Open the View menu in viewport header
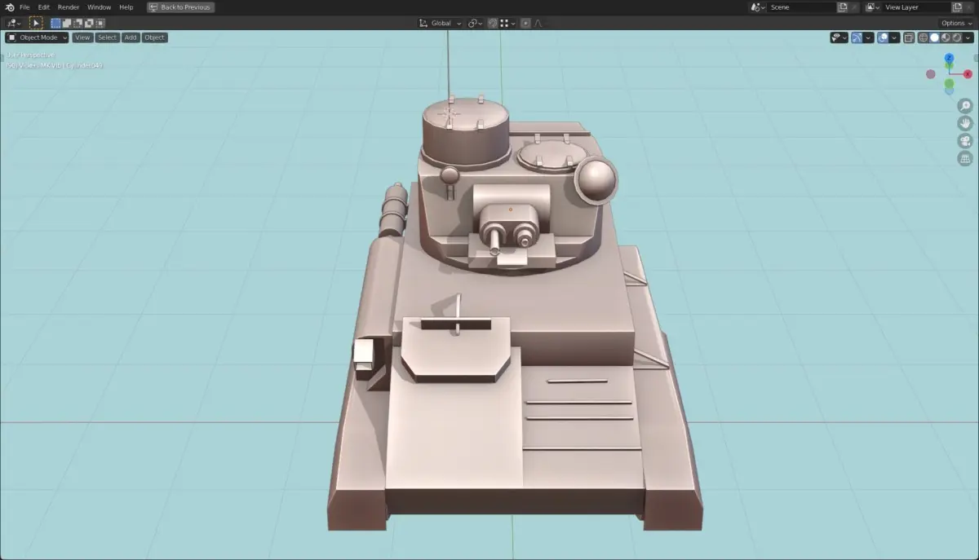The width and height of the screenshot is (979, 560). click(x=82, y=37)
